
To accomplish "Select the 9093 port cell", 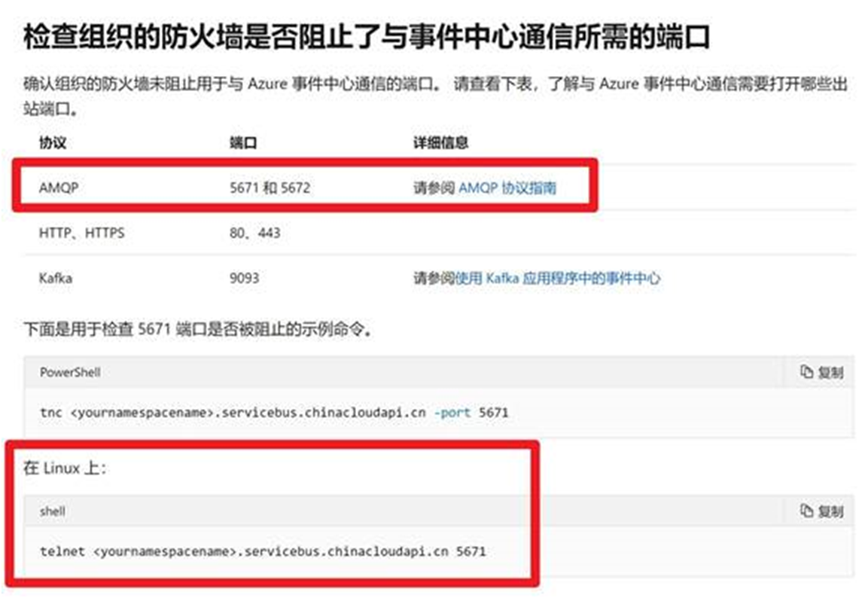I will tap(244, 278).
